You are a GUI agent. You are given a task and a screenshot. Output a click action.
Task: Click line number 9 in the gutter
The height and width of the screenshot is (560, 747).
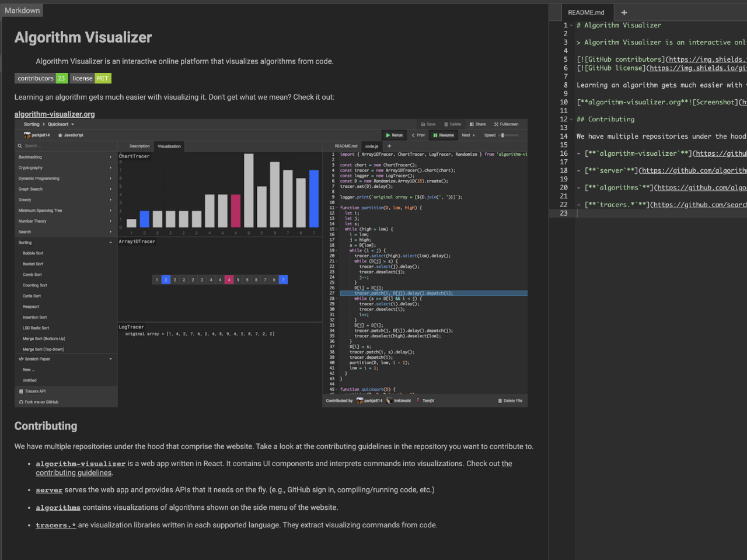tap(566, 94)
